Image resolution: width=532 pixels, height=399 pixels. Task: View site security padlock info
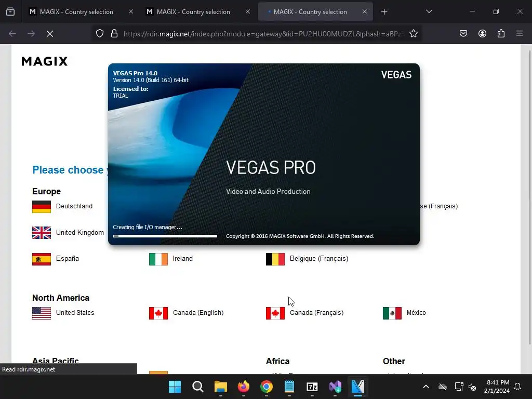click(x=114, y=34)
